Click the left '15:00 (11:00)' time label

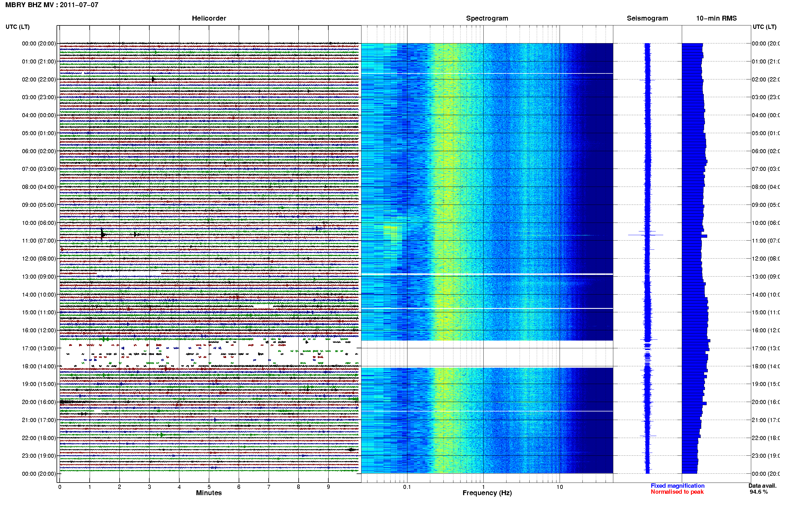[x=39, y=313]
